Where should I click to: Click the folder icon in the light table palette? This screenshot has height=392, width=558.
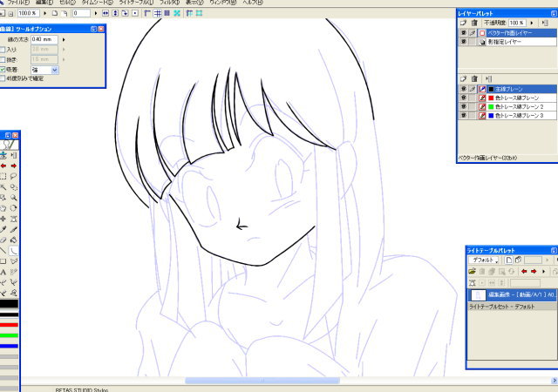[472, 271]
